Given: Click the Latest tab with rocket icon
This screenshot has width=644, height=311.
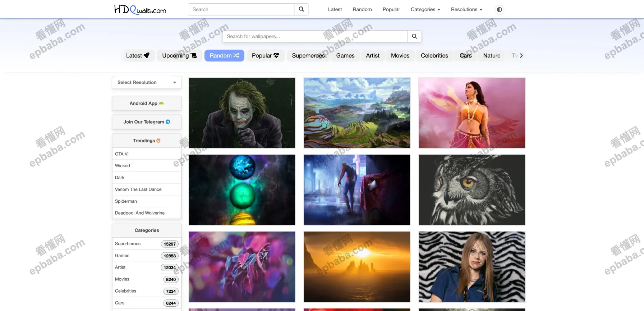Looking at the screenshot, I should click(x=138, y=55).
